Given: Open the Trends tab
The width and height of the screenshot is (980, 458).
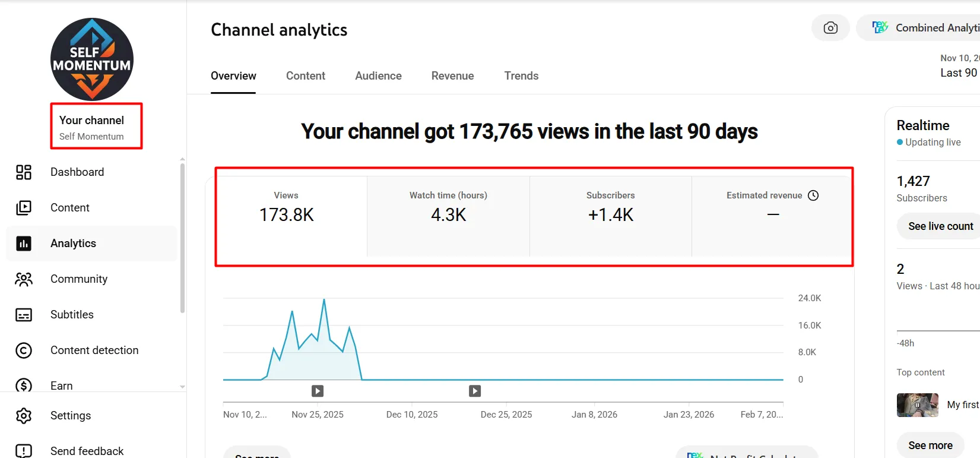Looking at the screenshot, I should tap(521, 76).
